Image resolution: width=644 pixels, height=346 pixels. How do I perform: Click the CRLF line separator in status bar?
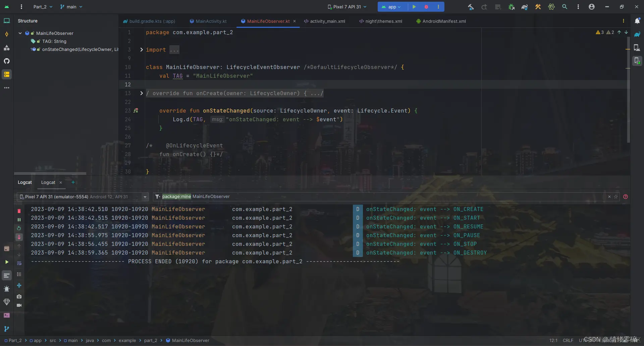pyautogui.click(x=568, y=340)
